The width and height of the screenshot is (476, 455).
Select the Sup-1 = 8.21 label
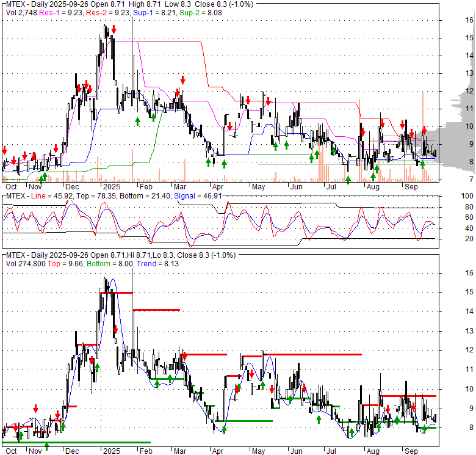click(154, 13)
